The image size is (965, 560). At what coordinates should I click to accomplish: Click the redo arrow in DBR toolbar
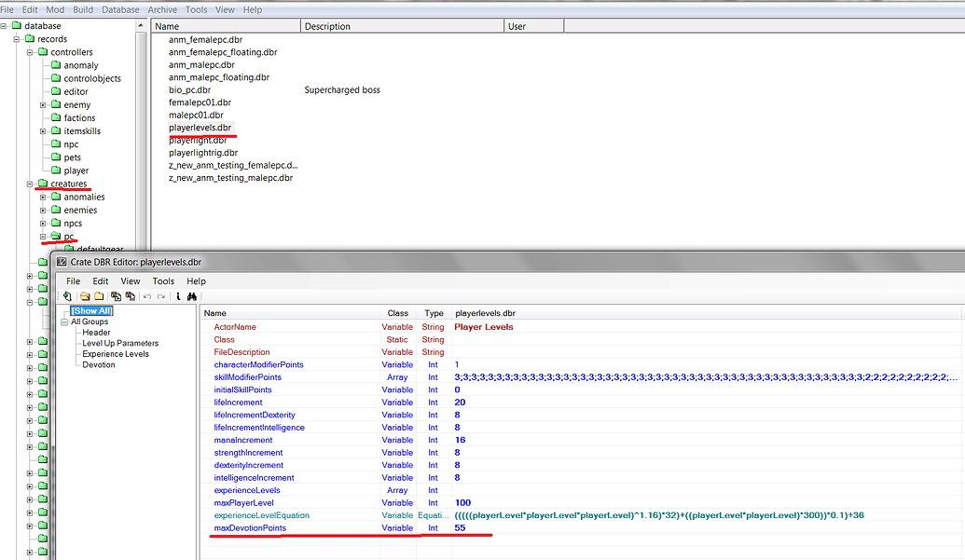(161, 296)
